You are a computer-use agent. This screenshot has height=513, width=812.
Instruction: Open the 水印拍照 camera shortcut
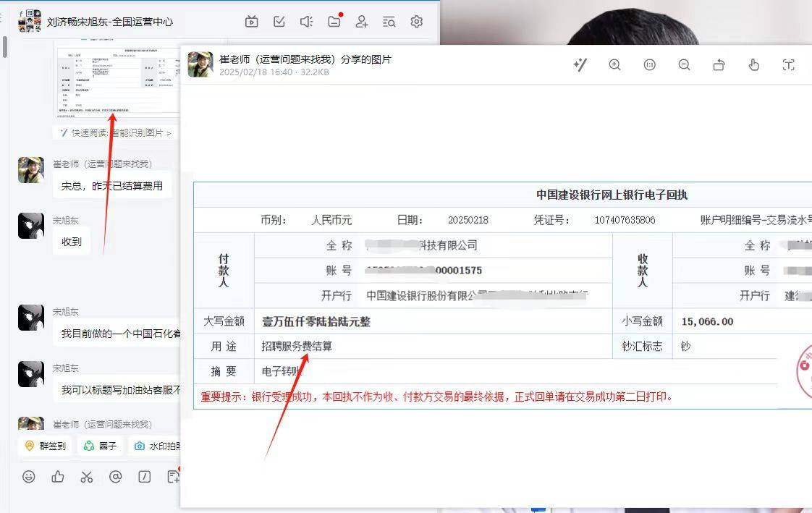point(154,446)
